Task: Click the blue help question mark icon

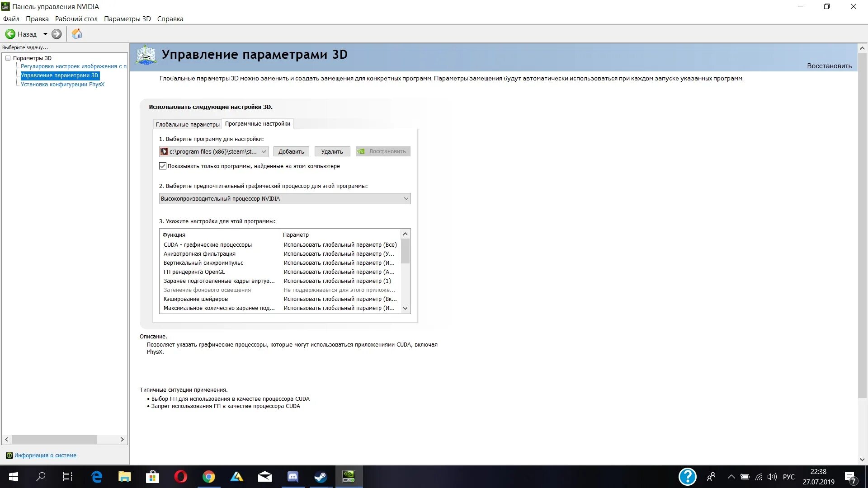Action: pos(687,477)
